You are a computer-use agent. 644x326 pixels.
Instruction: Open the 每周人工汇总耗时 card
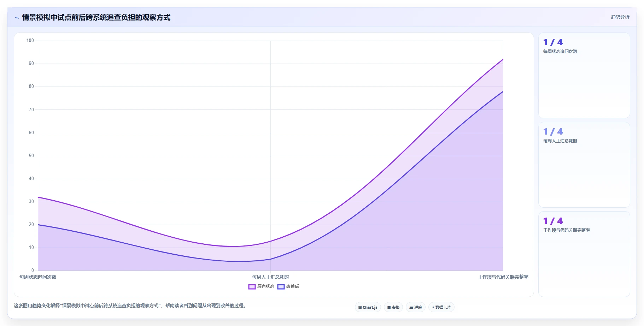[584, 165]
